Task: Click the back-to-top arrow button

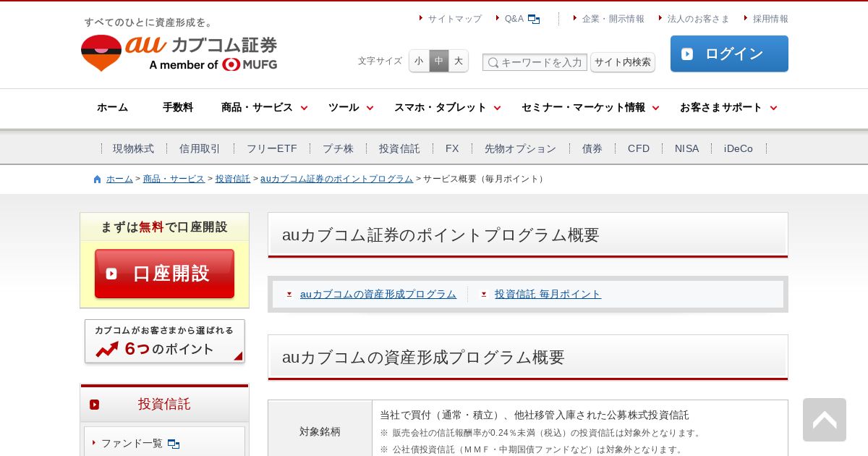Action: tap(825, 420)
